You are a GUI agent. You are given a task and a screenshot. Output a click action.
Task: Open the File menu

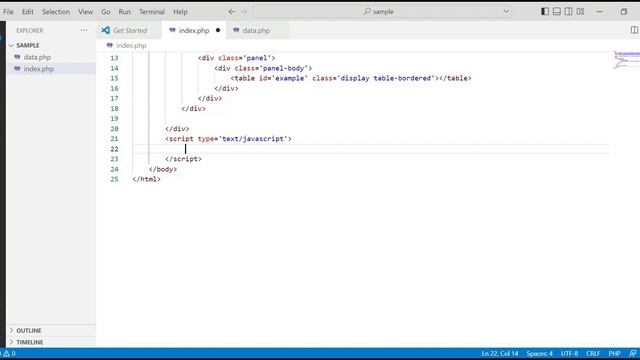point(8,12)
